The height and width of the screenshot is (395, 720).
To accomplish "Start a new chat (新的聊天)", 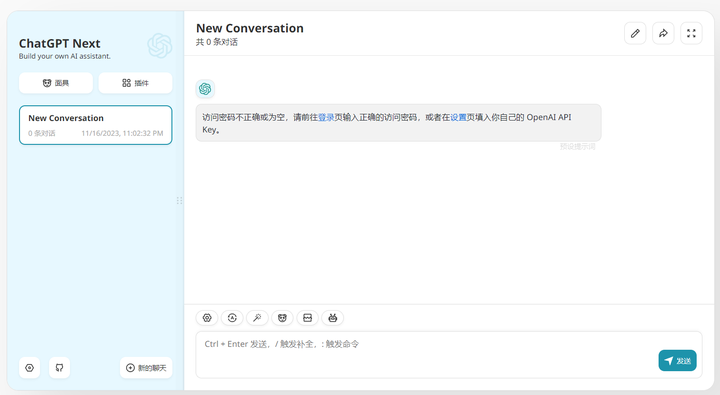I will 146,368.
